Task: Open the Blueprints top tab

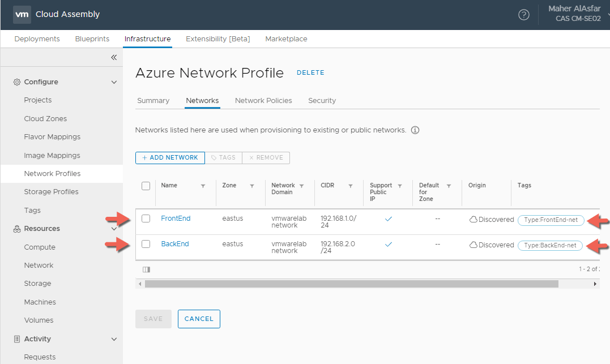Action: (92, 39)
